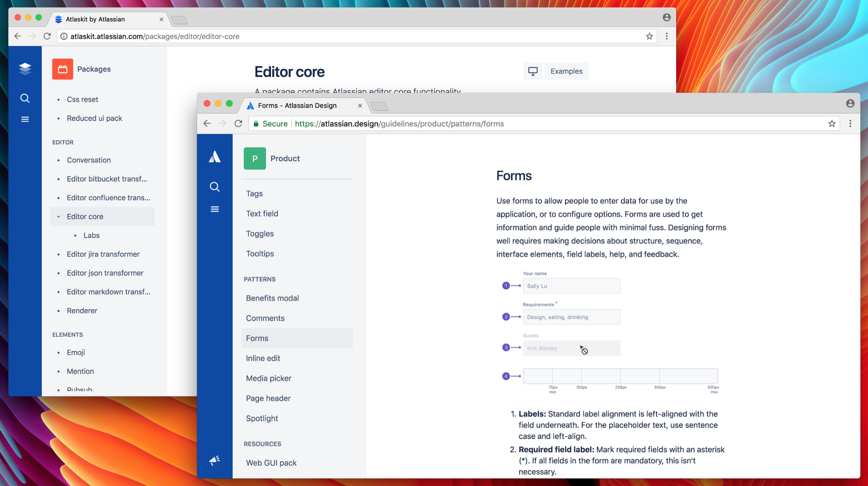Open Benefits modal under Patterns
This screenshot has width=868, height=486.
coord(273,298)
